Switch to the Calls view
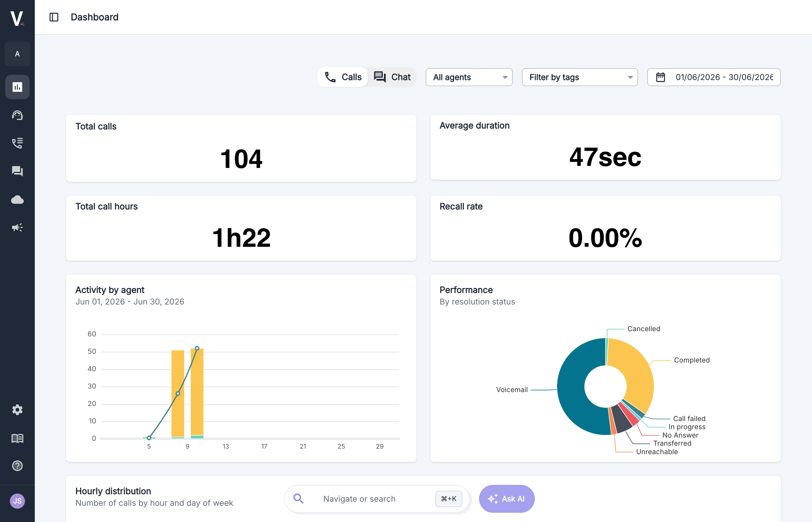 [342, 77]
